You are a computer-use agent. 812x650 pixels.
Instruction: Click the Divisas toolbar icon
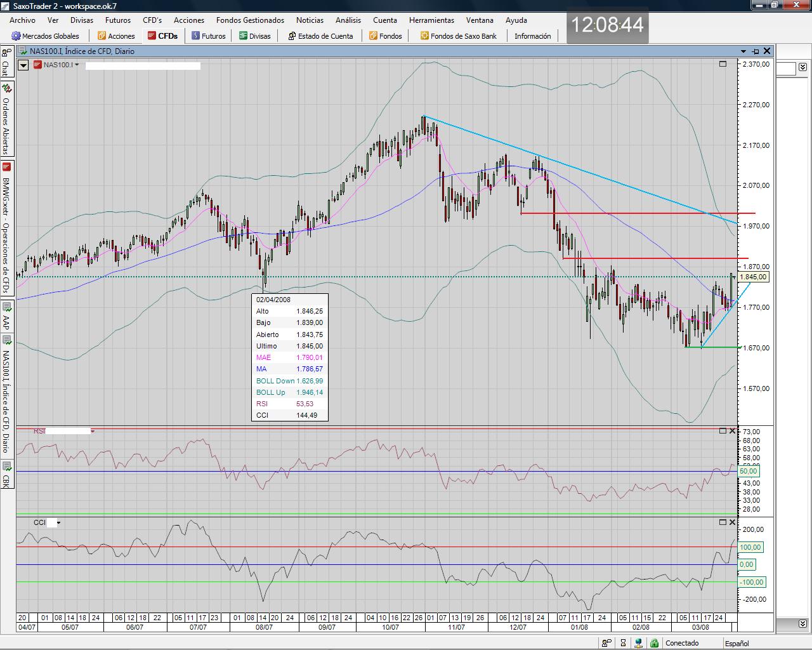click(243, 36)
